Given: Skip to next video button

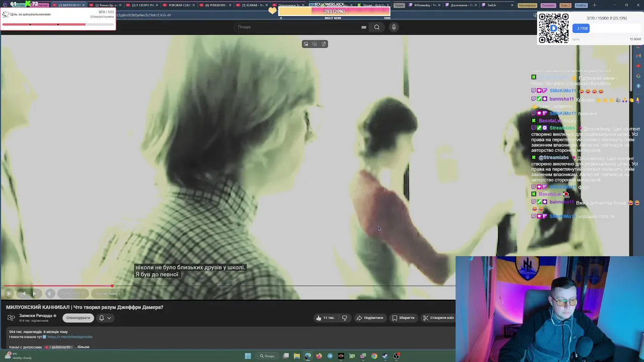Looking at the screenshot, I should point(35,293).
